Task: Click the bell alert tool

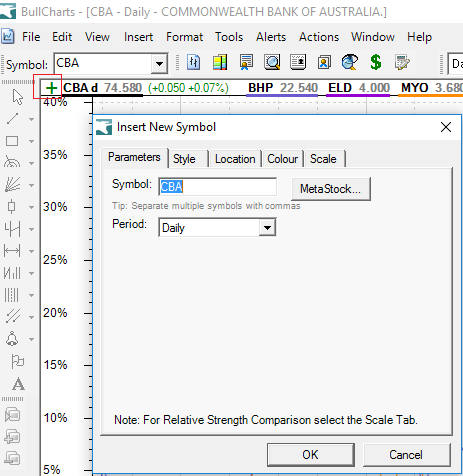Action: coord(12,339)
